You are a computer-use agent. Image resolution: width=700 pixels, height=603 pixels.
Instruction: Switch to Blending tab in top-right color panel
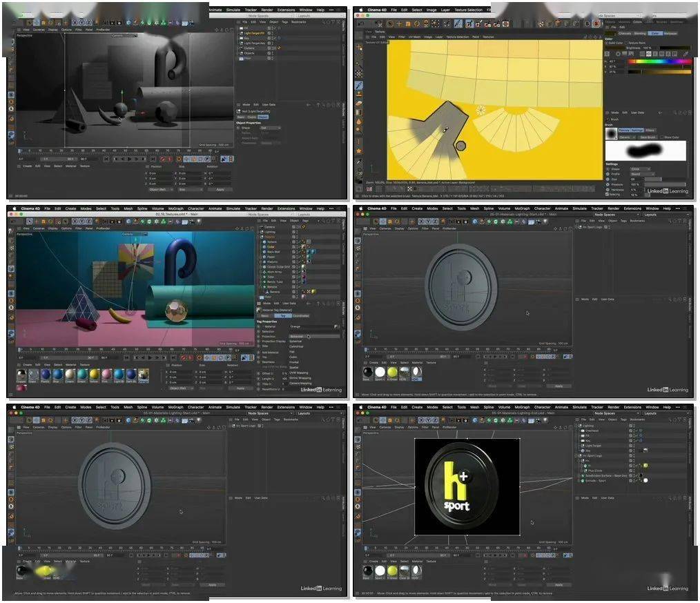(640, 33)
